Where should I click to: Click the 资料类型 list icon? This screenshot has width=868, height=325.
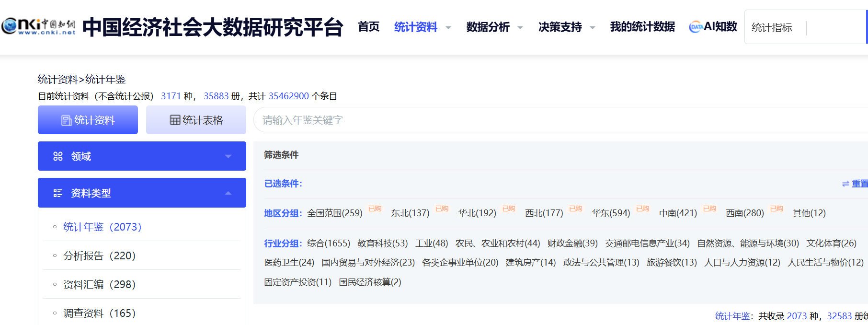(58, 193)
